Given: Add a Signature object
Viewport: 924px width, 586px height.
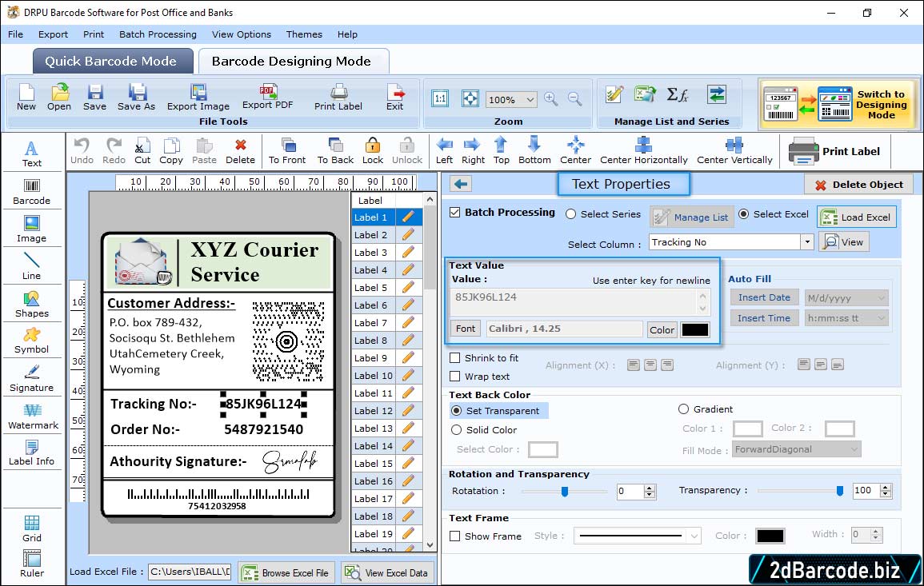Looking at the screenshot, I should (32, 379).
